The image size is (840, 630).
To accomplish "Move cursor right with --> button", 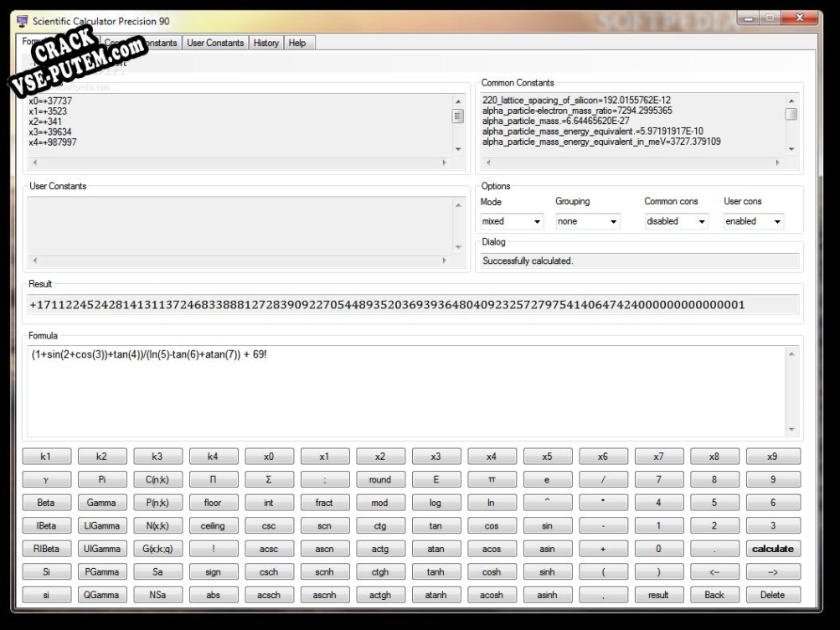I will coord(772,571).
